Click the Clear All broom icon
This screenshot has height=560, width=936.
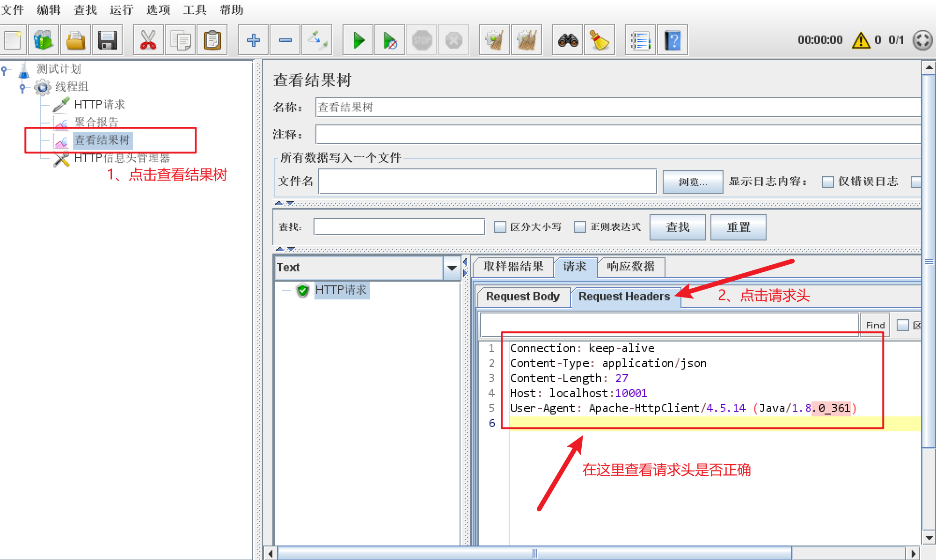coord(526,41)
